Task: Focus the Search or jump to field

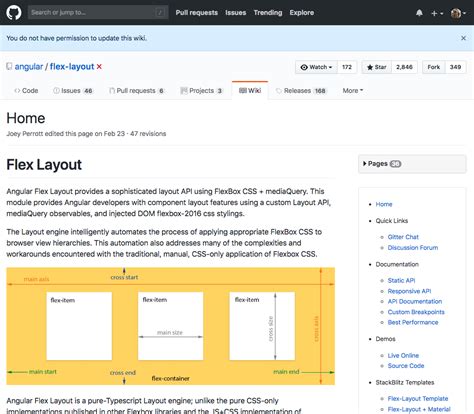Action: pyautogui.click(x=98, y=13)
